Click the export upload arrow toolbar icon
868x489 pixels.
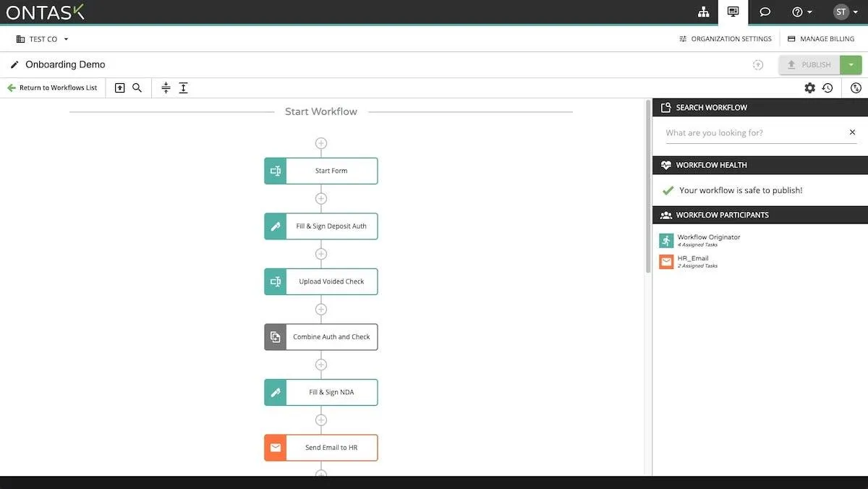[120, 88]
